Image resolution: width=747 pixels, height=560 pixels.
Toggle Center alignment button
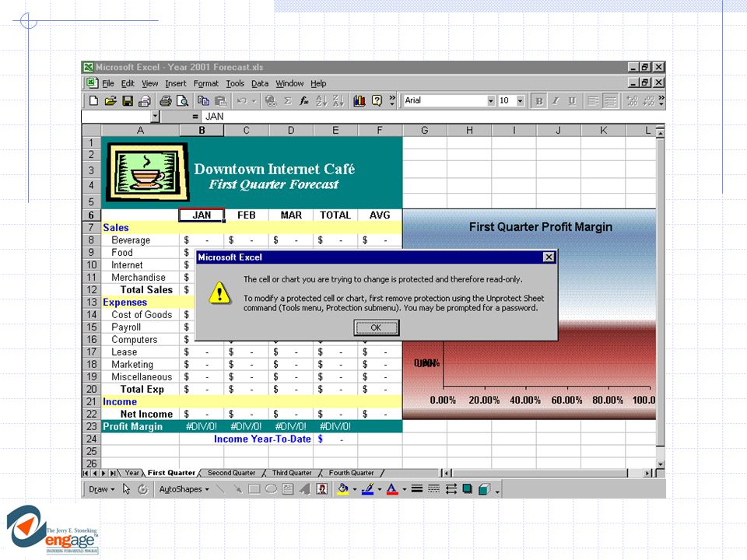(610, 100)
